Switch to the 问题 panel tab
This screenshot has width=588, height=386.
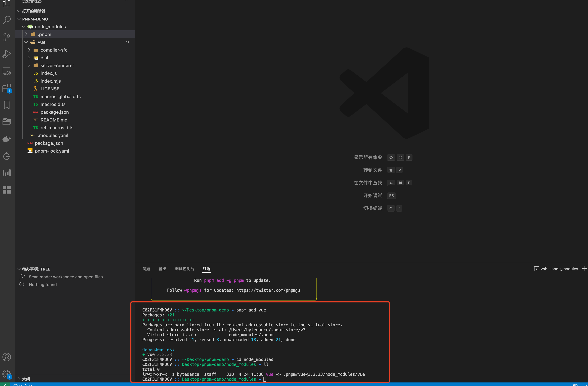pyautogui.click(x=146, y=269)
